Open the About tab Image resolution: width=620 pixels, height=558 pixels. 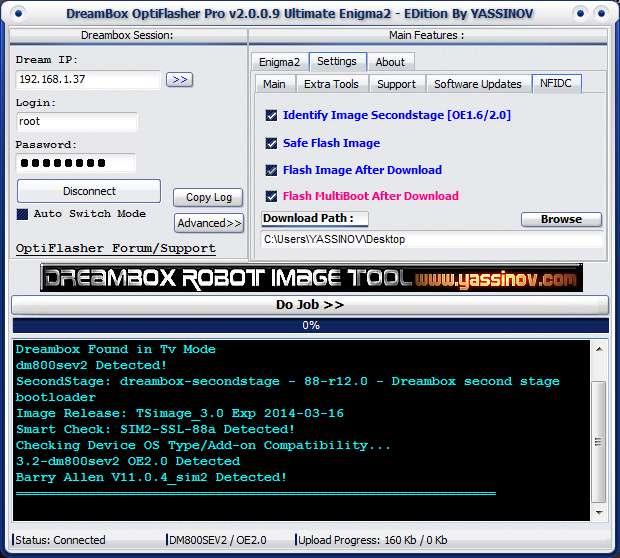tap(390, 62)
